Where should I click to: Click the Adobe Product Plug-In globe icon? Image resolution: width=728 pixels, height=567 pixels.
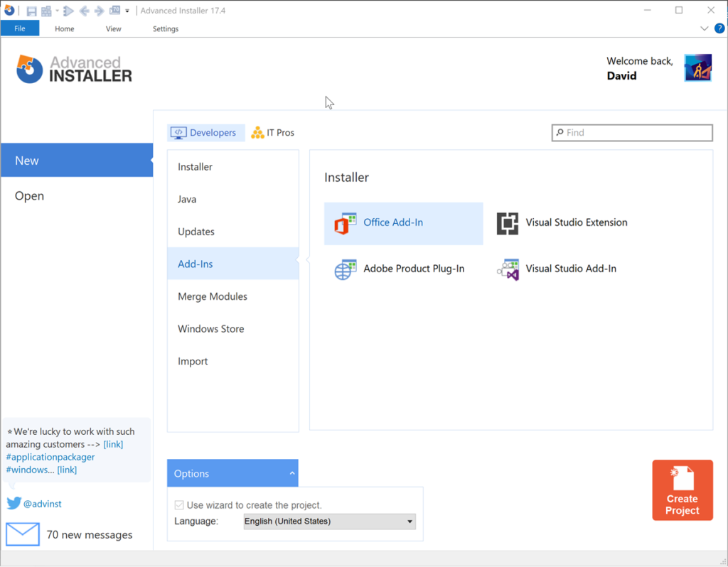pyautogui.click(x=345, y=269)
